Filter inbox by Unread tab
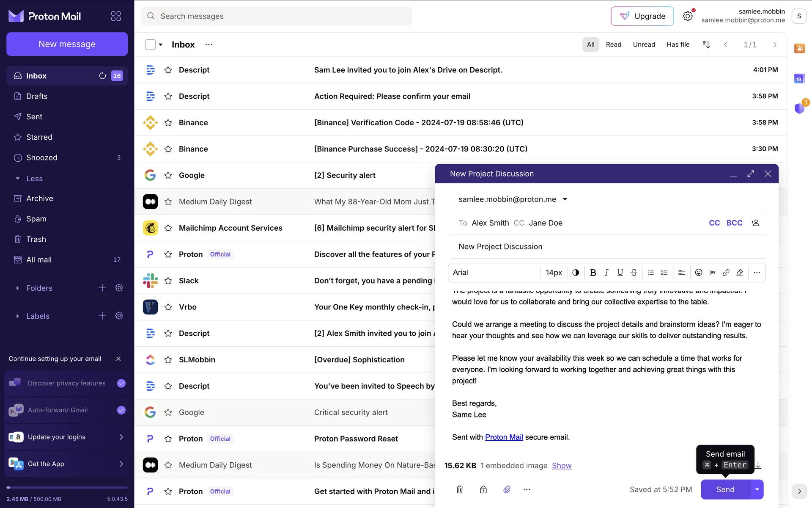 (644, 44)
